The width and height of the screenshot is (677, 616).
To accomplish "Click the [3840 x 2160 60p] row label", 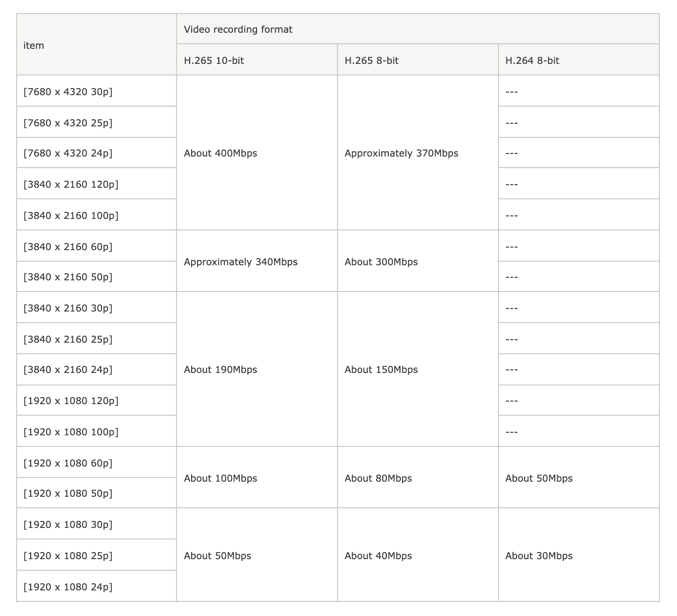I will pyautogui.click(x=68, y=247).
